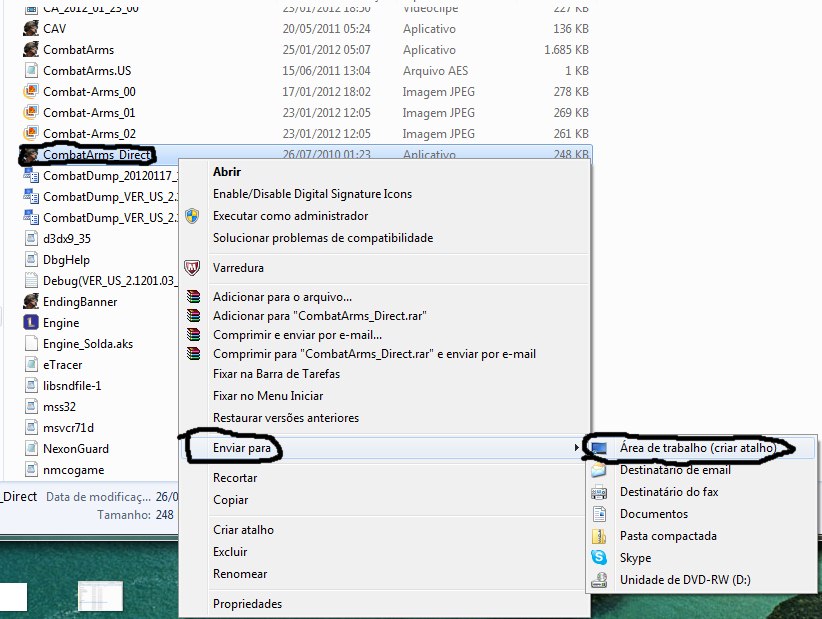Select the Debug(VER_US_2.1201.03 file name

click(x=109, y=280)
